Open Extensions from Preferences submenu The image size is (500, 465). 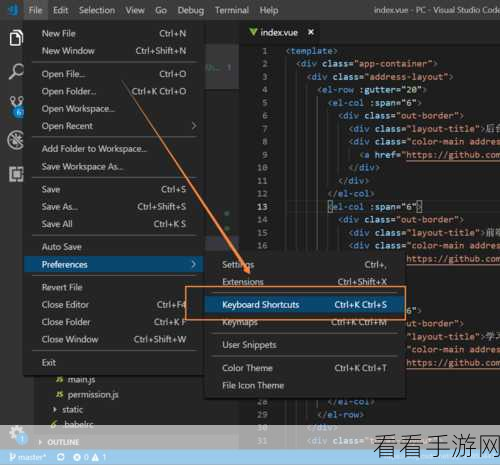[305, 282]
